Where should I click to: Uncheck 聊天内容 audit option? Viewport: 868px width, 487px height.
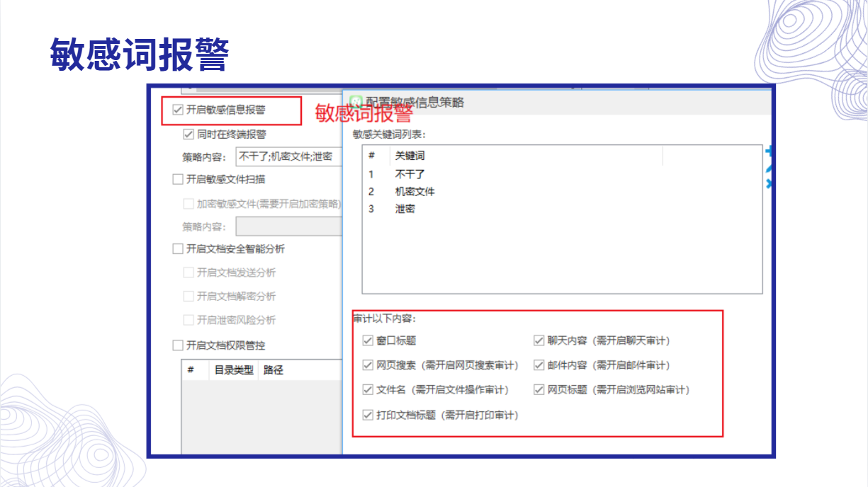[539, 340]
